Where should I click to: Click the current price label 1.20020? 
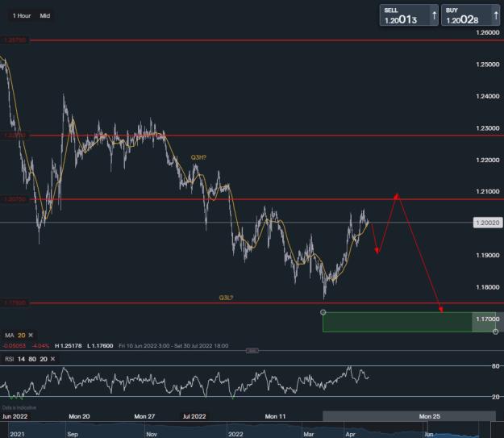pos(488,223)
